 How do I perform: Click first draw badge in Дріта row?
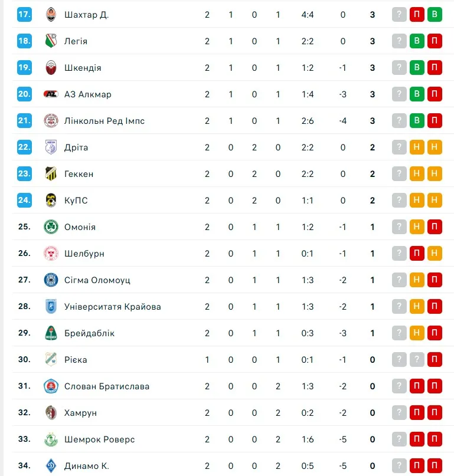click(x=417, y=147)
